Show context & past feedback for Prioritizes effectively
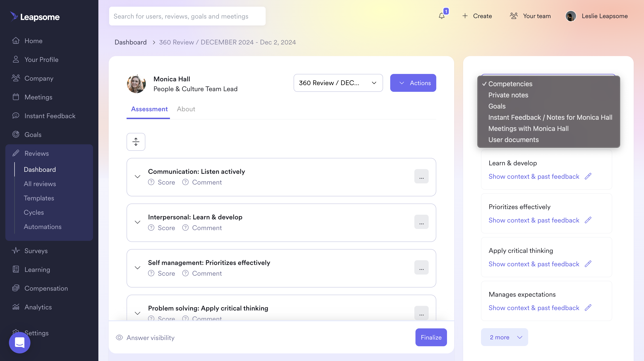The height and width of the screenshot is (361, 644). tap(534, 220)
